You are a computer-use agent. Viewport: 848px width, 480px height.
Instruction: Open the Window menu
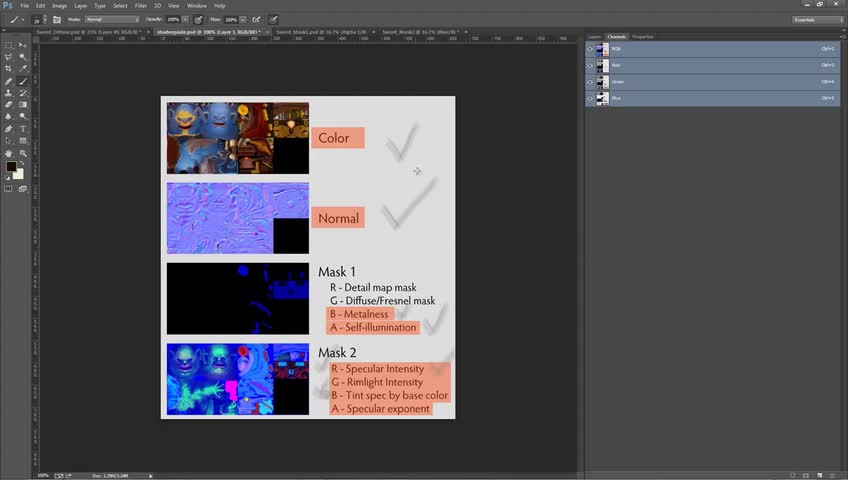pyautogui.click(x=197, y=5)
